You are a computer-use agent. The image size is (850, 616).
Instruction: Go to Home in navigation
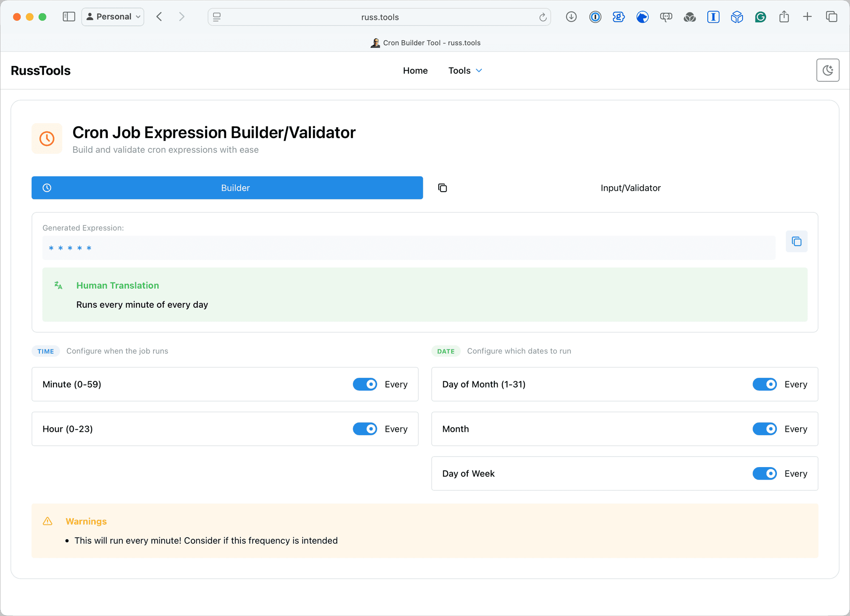coord(415,71)
